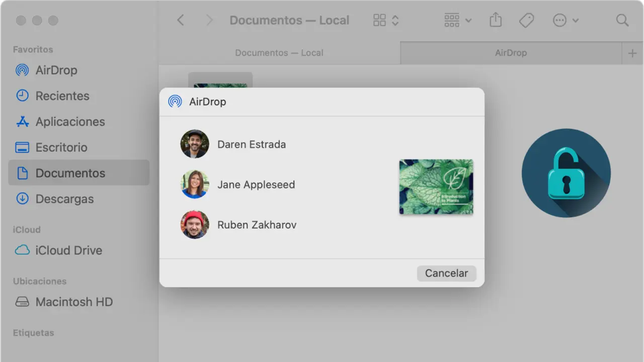Click the Share icon in the toolbar
The width and height of the screenshot is (644, 362).
(x=496, y=20)
